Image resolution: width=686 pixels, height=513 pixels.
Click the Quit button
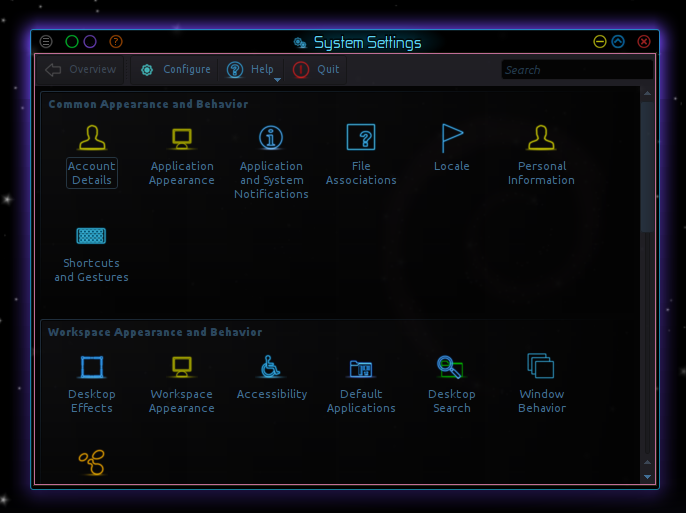click(316, 70)
